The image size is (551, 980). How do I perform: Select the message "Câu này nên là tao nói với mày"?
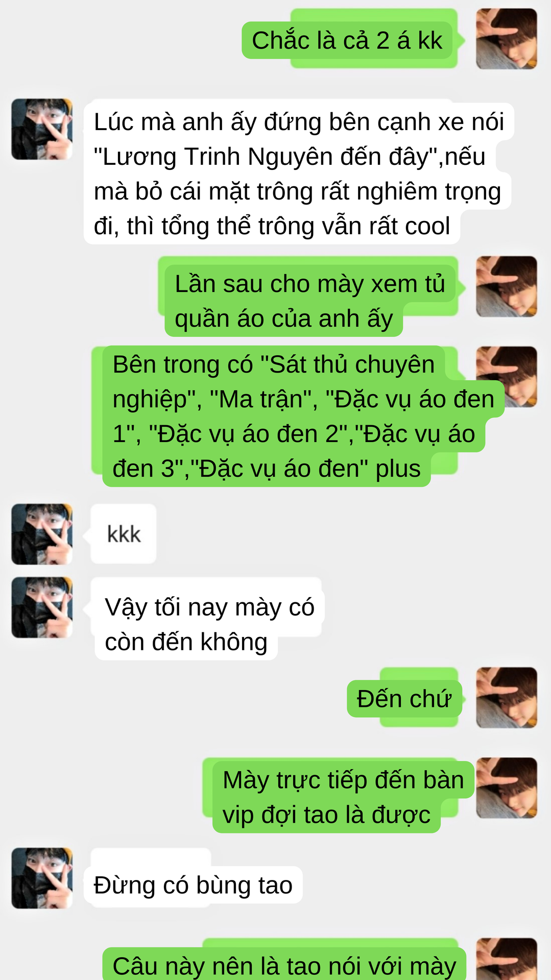tap(284, 964)
